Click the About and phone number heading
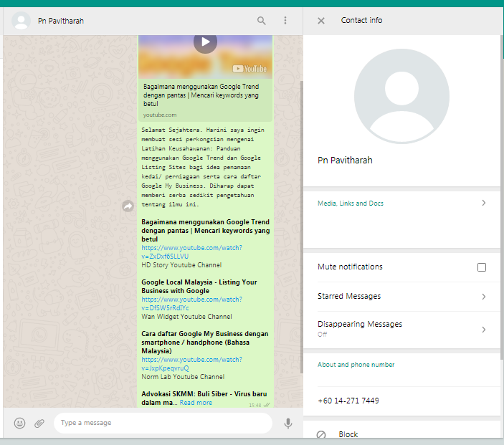This screenshot has height=445, width=504. pyautogui.click(x=356, y=365)
